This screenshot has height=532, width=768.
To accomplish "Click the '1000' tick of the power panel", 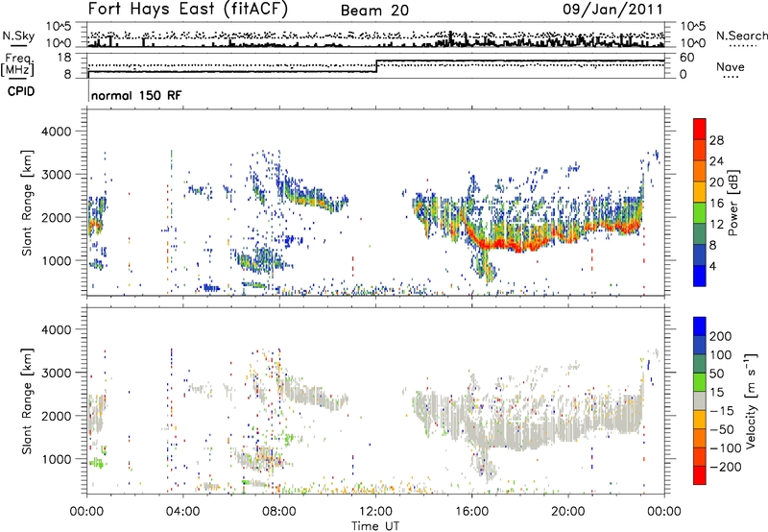I will (56, 261).
